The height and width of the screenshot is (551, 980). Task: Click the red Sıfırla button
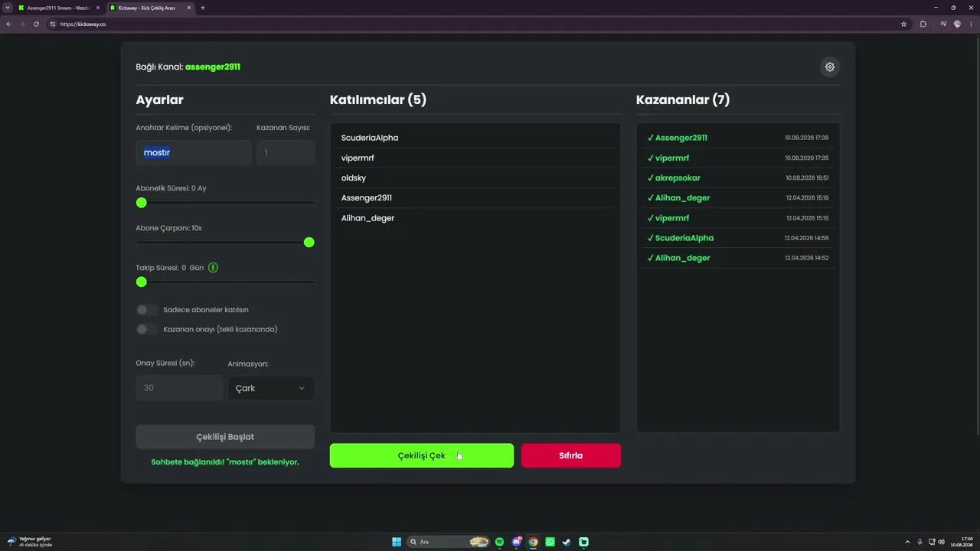(x=571, y=455)
